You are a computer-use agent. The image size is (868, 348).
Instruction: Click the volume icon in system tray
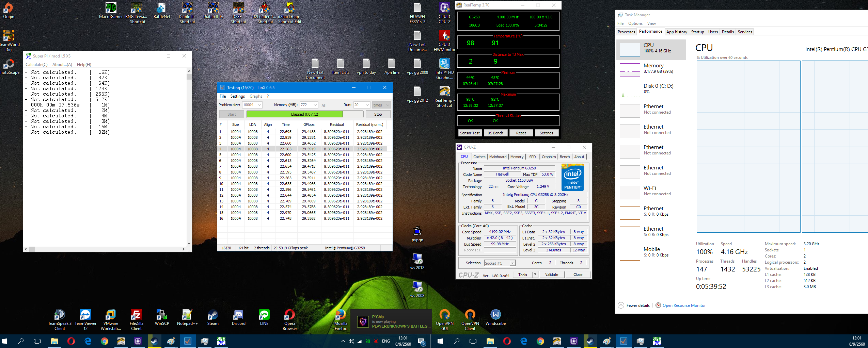(351, 341)
